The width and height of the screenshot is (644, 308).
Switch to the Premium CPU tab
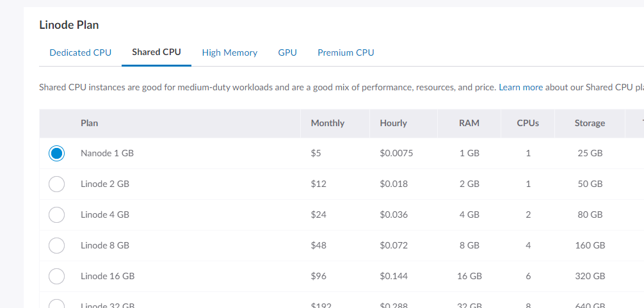tap(346, 53)
